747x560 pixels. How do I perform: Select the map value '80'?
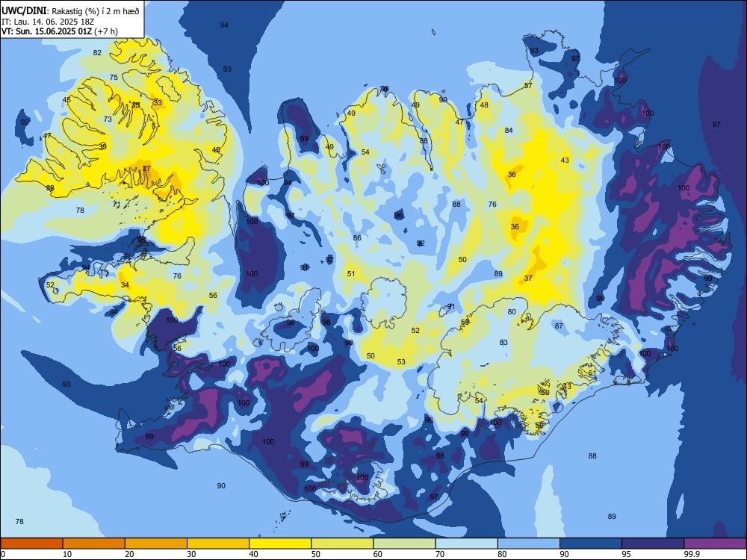pos(512,312)
